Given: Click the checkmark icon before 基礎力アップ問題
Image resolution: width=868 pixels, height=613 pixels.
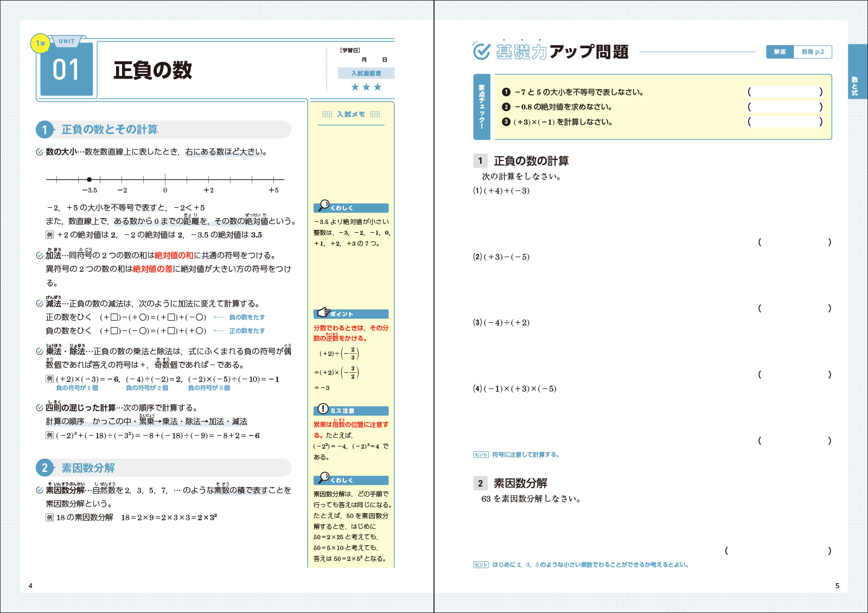Looking at the screenshot, I should click(x=481, y=51).
